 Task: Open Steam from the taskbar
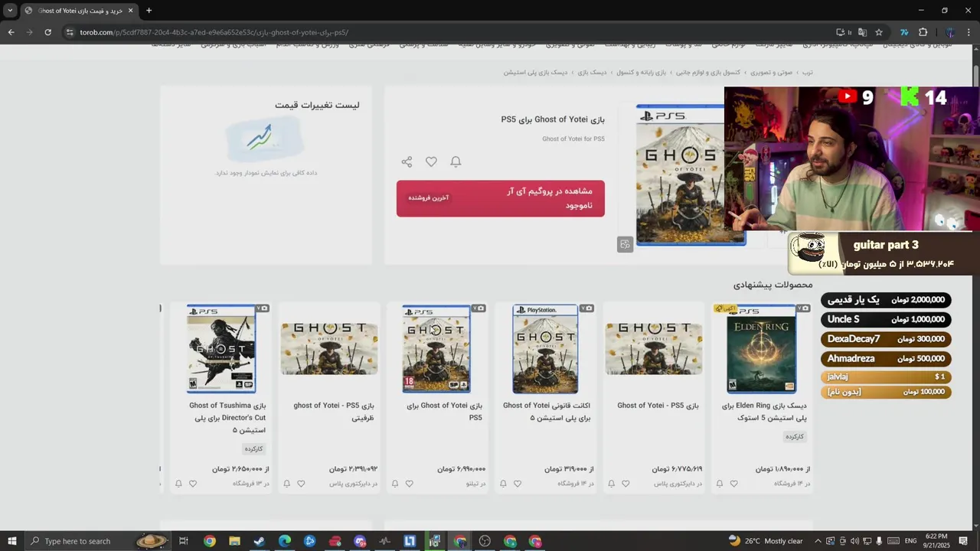260,541
